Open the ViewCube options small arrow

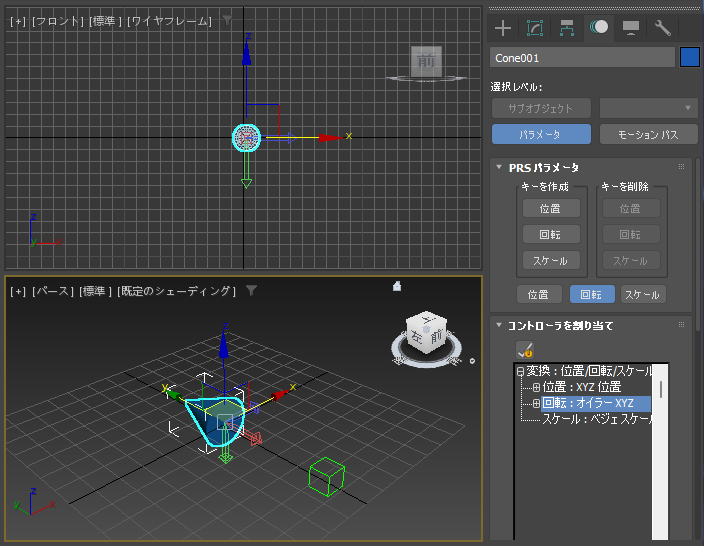[472, 361]
